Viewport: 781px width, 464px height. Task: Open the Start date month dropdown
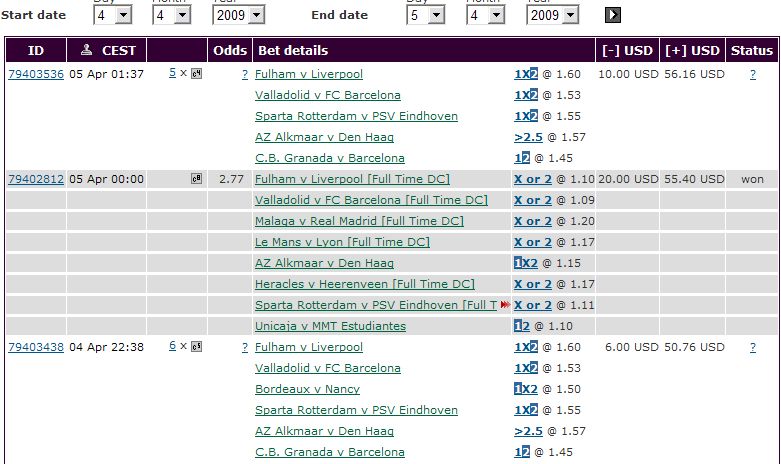point(172,15)
